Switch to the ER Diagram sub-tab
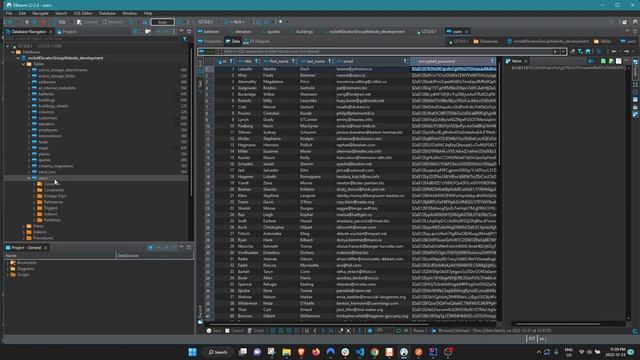The height and width of the screenshot is (360, 640). (257, 42)
